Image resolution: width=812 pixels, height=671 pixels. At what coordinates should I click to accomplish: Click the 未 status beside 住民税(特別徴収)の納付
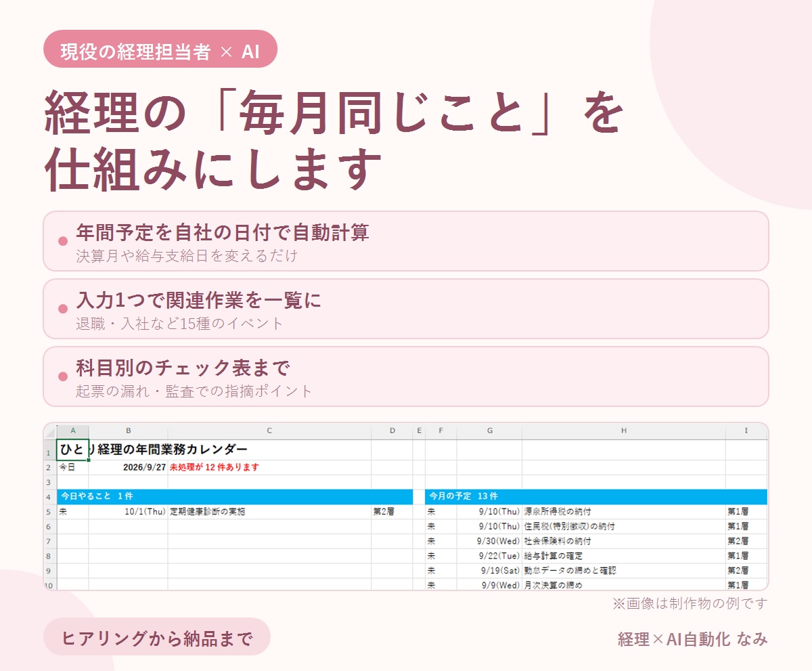(431, 527)
